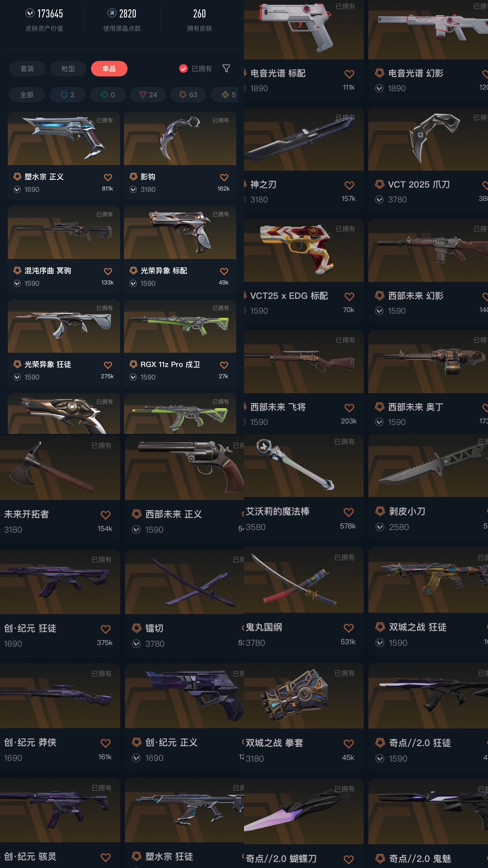This screenshot has width=488, height=868.
Task: Select the 单品 tab
Action: click(x=109, y=69)
